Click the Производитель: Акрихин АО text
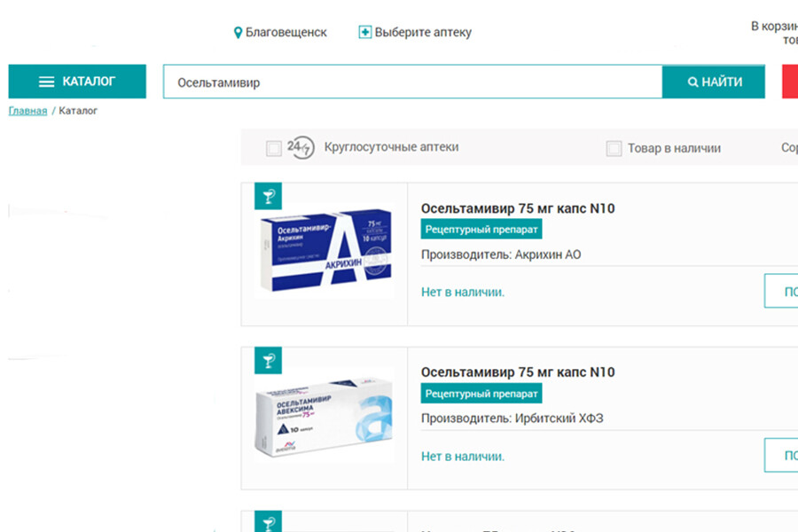798x532 pixels. (x=501, y=254)
